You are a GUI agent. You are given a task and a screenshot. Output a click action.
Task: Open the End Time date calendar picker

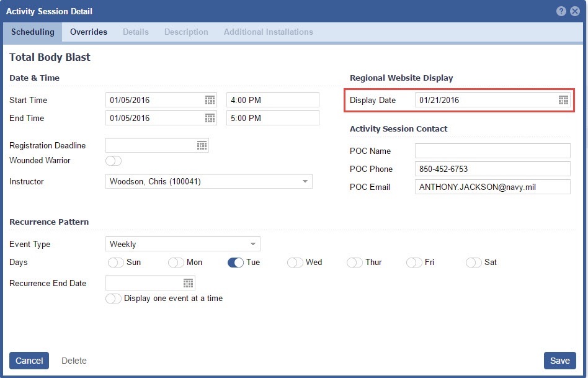pyautogui.click(x=210, y=118)
